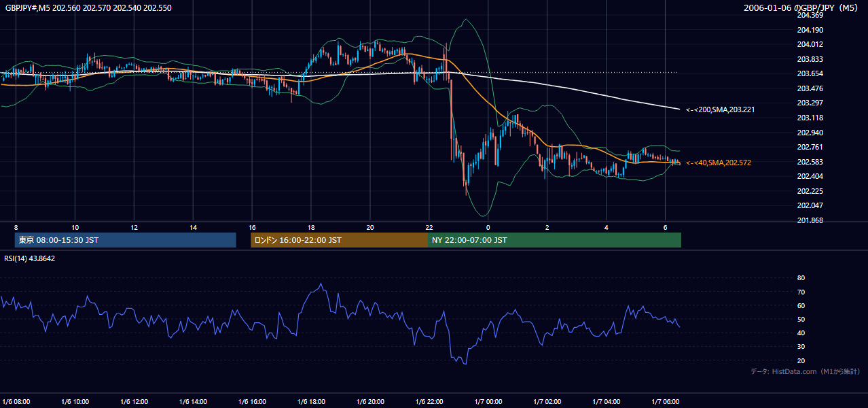
Task: Click price level 202.940 on the axis
Action: pyautogui.click(x=810, y=133)
